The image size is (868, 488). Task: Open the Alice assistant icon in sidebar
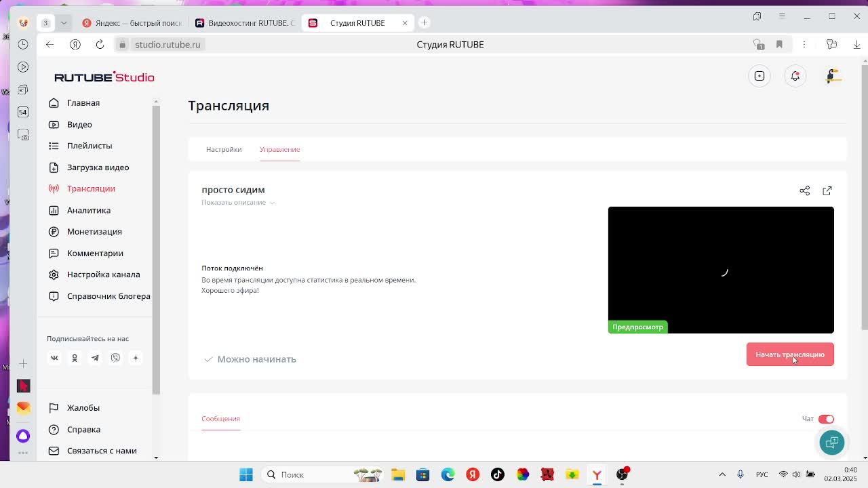(x=23, y=436)
